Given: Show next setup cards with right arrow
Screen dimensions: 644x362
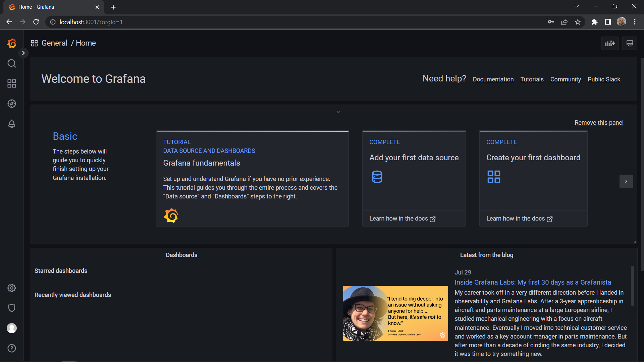Looking at the screenshot, I should 626,181.
